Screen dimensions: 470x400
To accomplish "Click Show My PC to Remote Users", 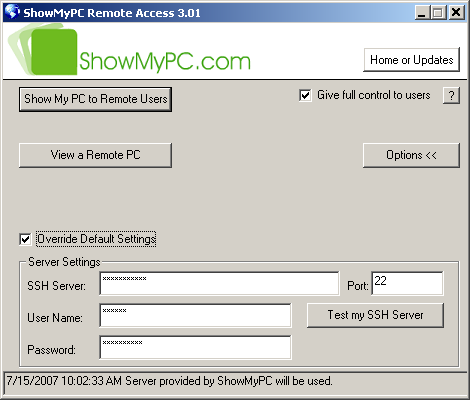I will click(95, 99).
